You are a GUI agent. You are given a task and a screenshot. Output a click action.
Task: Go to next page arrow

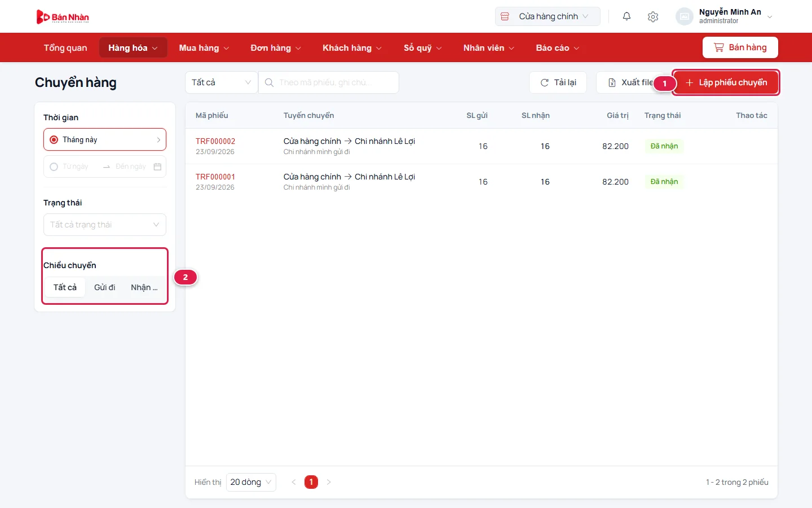[x=329, y=482]
